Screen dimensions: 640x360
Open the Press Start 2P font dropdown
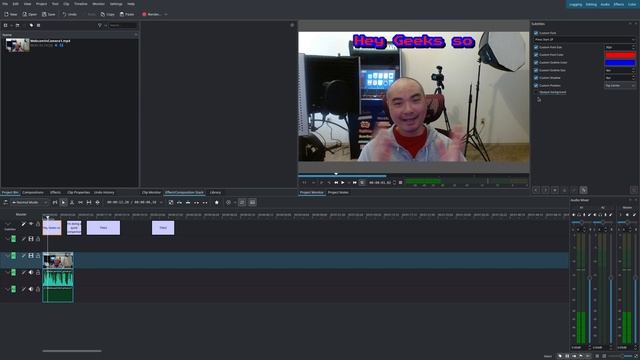click(x=584, y=40)
